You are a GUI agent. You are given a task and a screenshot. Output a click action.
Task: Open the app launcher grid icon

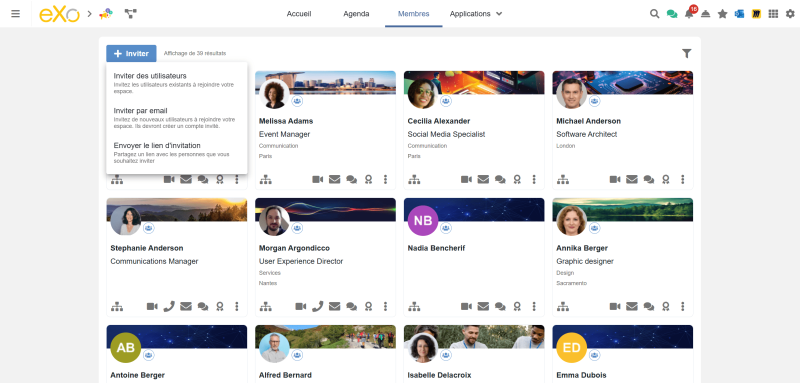(773, 14)
